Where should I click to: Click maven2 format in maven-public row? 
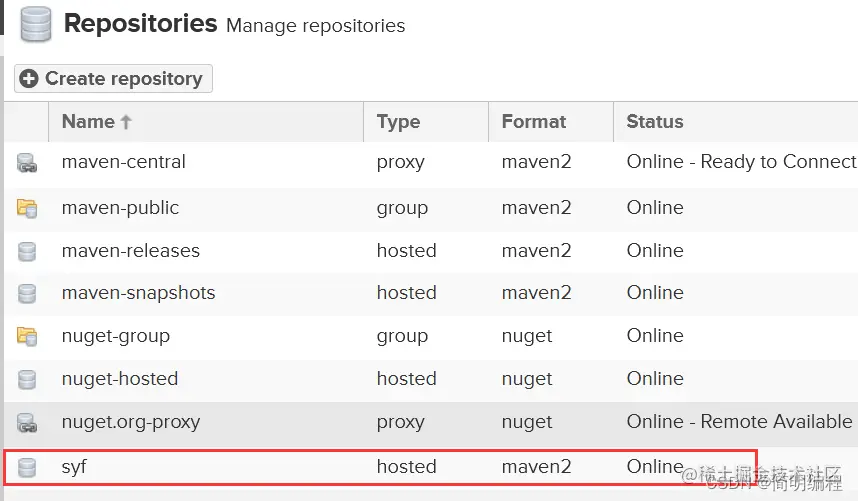(536, 208)
